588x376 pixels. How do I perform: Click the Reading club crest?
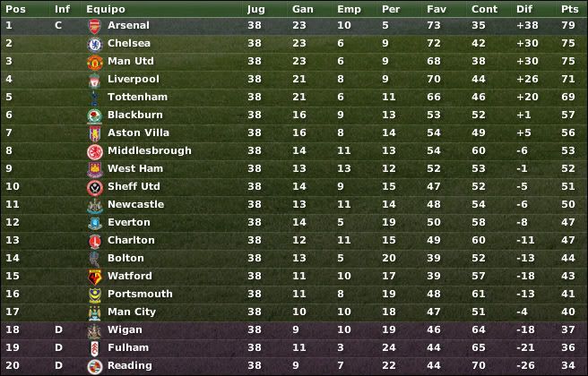click(94, 366)
